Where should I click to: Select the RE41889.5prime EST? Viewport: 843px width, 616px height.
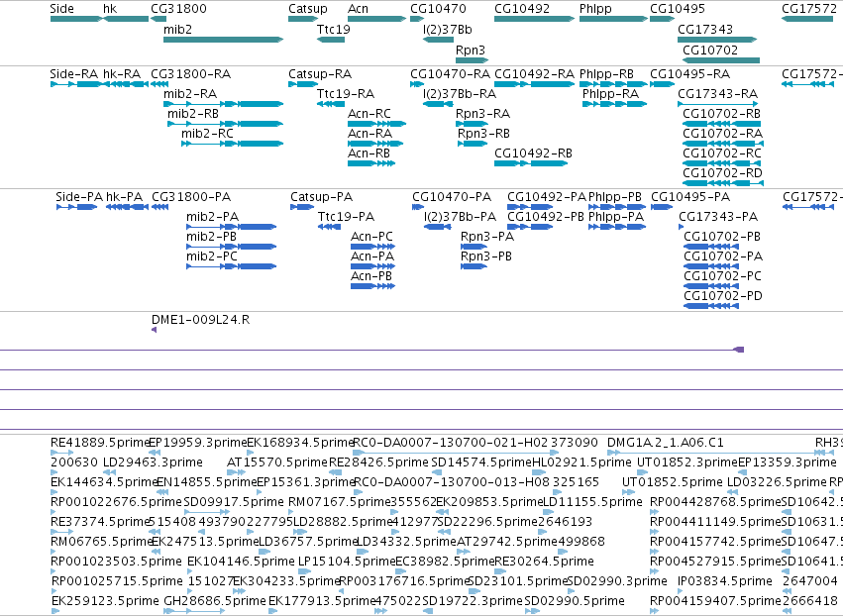coord(61,453)
